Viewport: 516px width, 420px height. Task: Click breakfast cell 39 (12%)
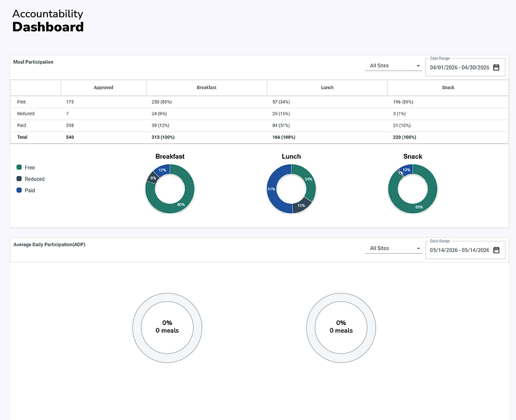pos(160,125)
